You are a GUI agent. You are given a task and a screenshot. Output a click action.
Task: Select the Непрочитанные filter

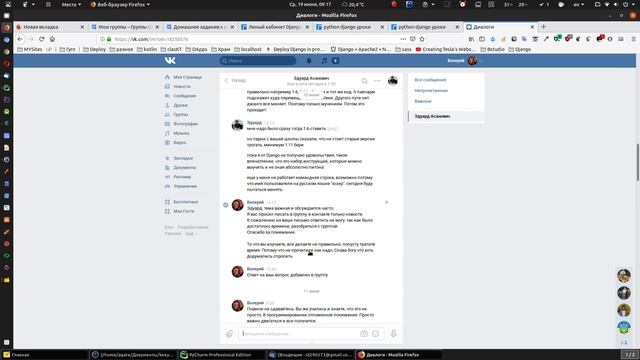(x=431, y=91)
